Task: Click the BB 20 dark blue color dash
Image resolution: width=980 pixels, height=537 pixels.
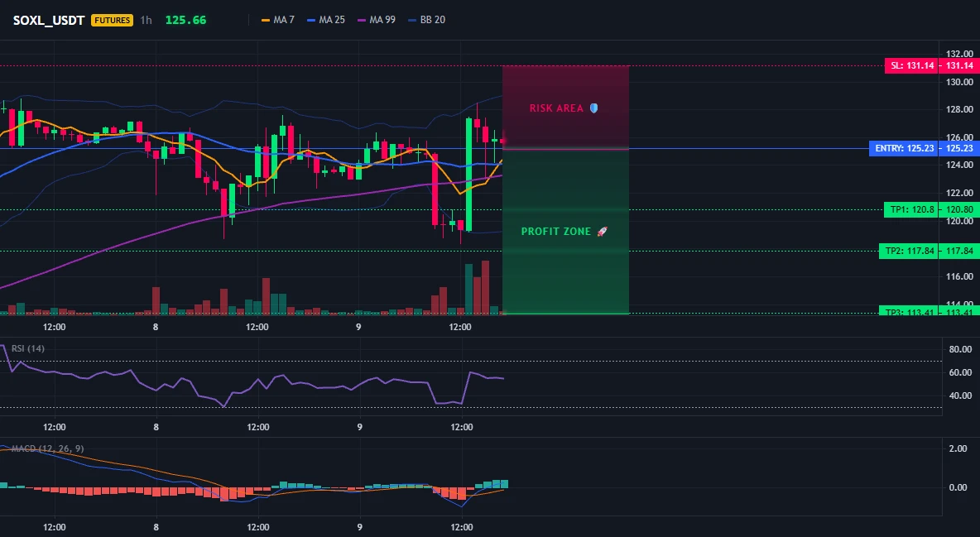Action: (x=412, y=20)
